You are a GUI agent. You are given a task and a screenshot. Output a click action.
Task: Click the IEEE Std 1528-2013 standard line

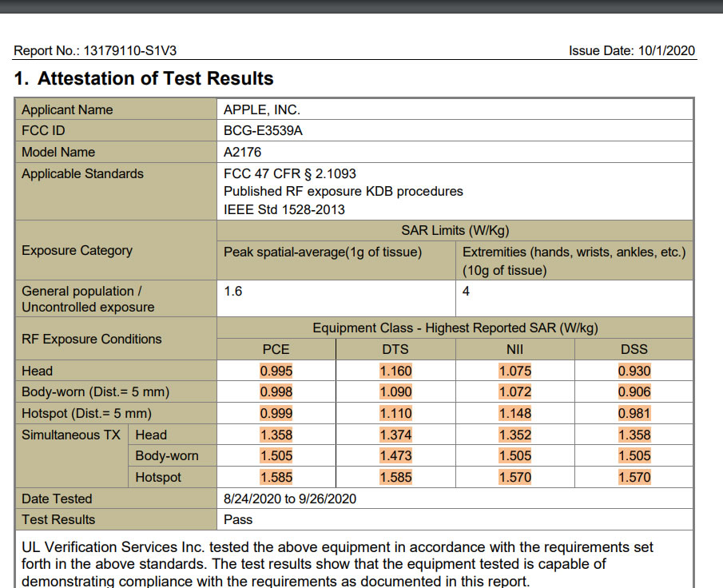[x=285, y=209]
